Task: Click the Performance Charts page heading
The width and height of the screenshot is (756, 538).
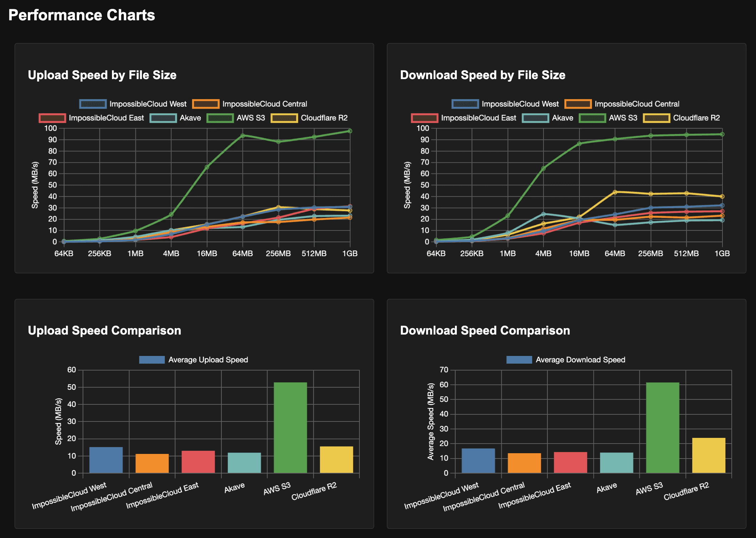Action: coord(82,15)
